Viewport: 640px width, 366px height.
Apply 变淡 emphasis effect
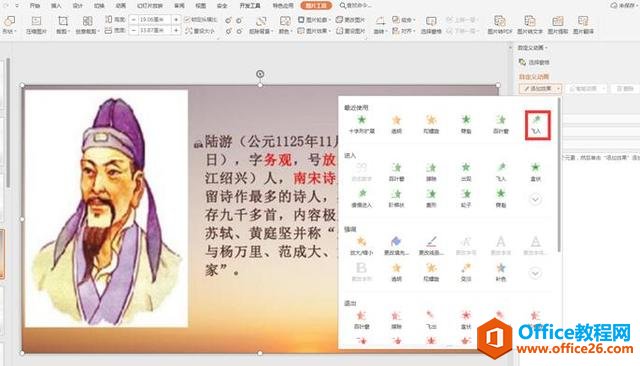[x=466, y=273]
